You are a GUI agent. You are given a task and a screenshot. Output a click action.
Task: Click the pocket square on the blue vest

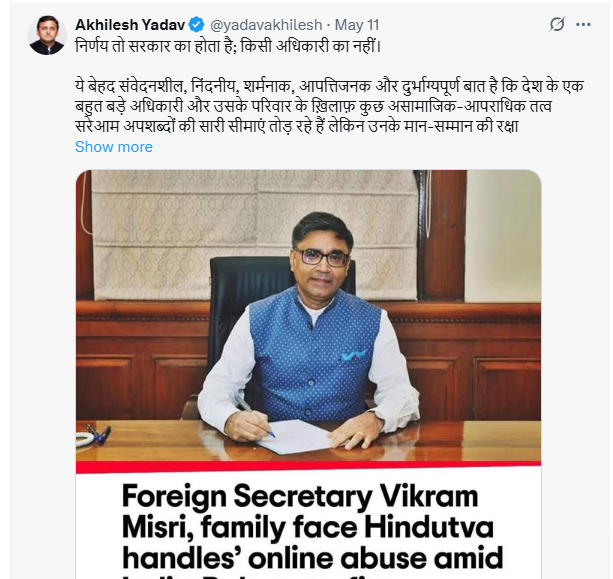354,355
